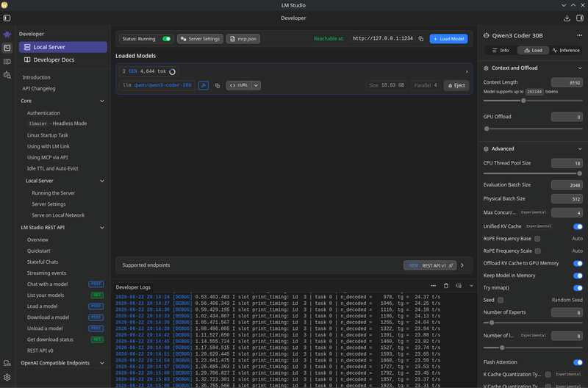Image resolution: width=588 pixels, height=388 pixels.
Task: Click the generation spinner next to 4,644 tok
Action: click(x=172, y=71)
